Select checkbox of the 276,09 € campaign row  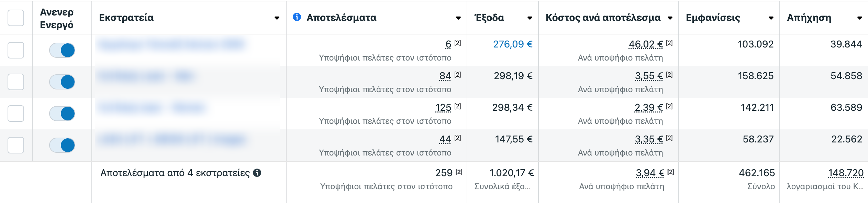pyautogui.click(x=16, y=50)
